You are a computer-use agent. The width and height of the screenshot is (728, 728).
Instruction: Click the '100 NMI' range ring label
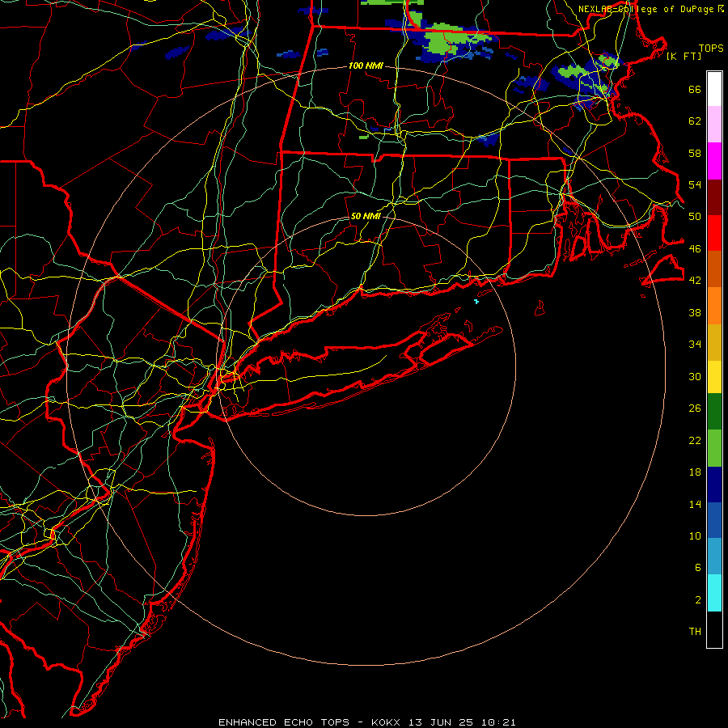[366, 66]
